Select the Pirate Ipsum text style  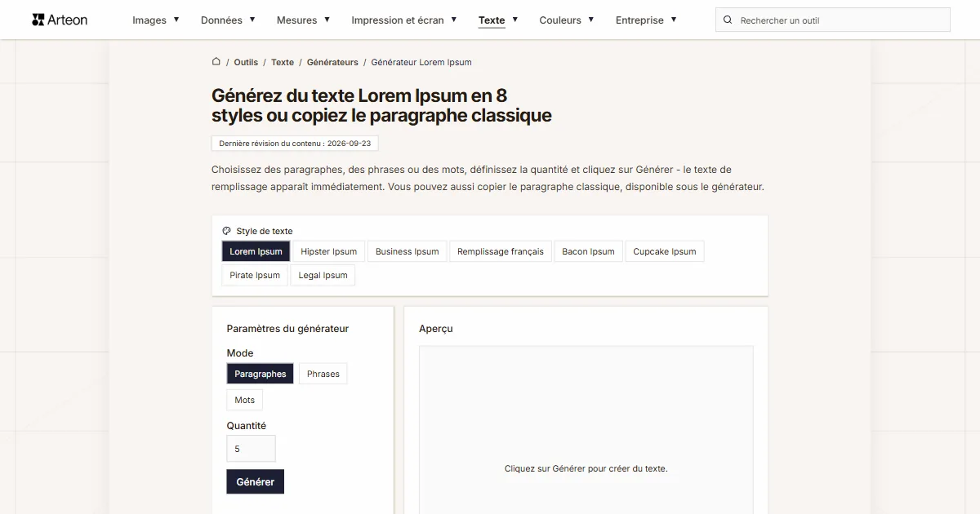click(x=255, y=275)
